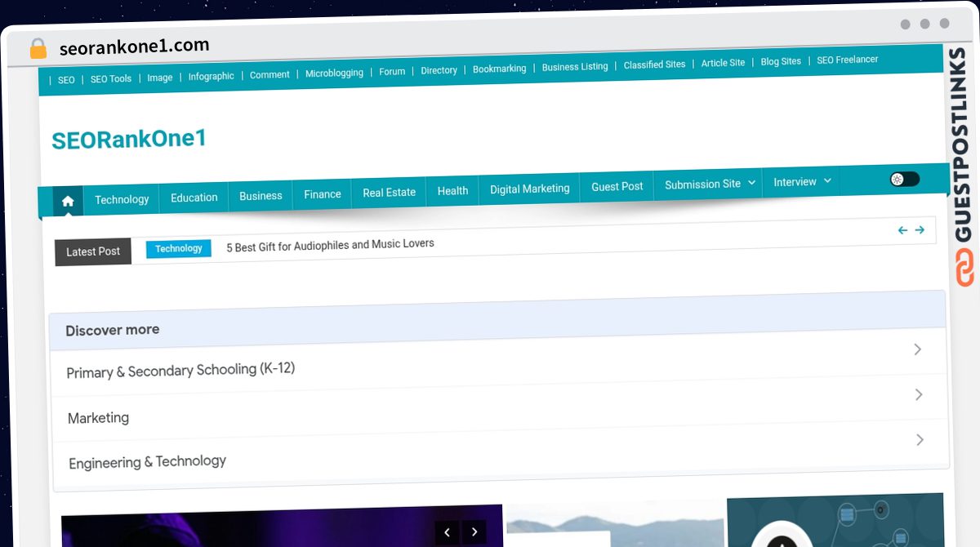The width and height of the screenshot is (980, 547).
Task: Go to previous slide in image carousel
Action: tap(447, 533)
